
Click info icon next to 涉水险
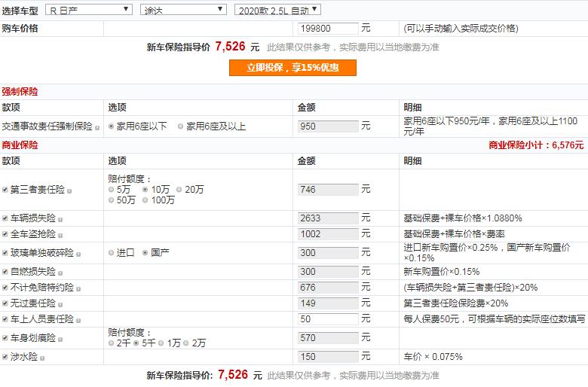42,358
